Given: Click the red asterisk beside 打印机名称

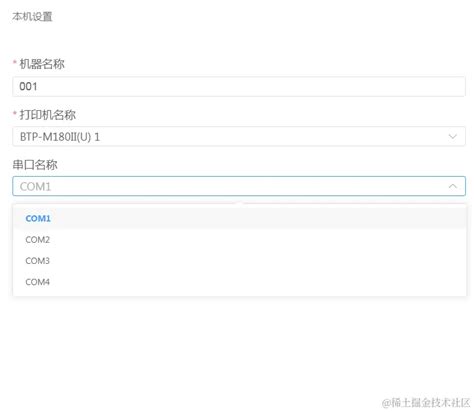Looking at the screenshot, I should (15, 113).
